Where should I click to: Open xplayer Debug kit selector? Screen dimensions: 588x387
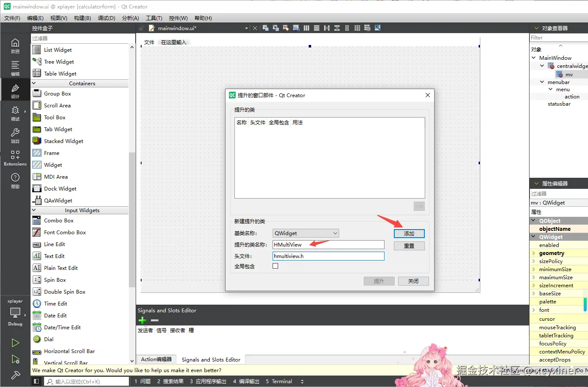(x=15, y=313)
